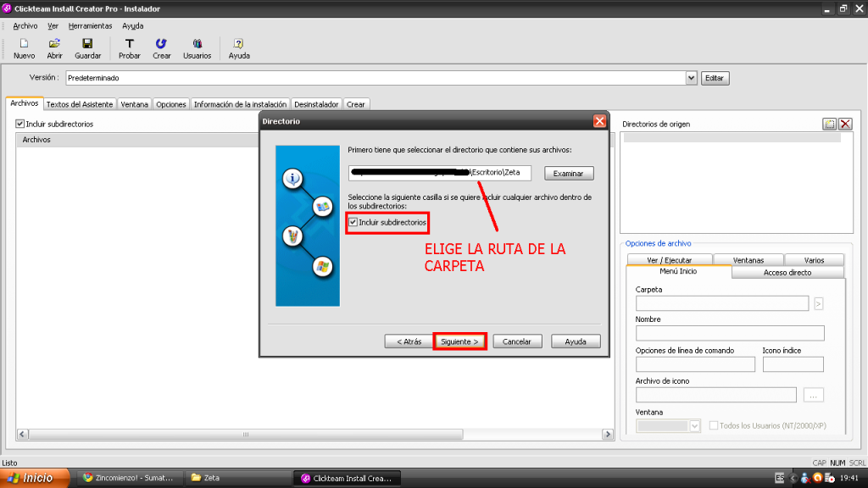Open the Herramientas menu
The image size is (868, 488).
(90, 26)
